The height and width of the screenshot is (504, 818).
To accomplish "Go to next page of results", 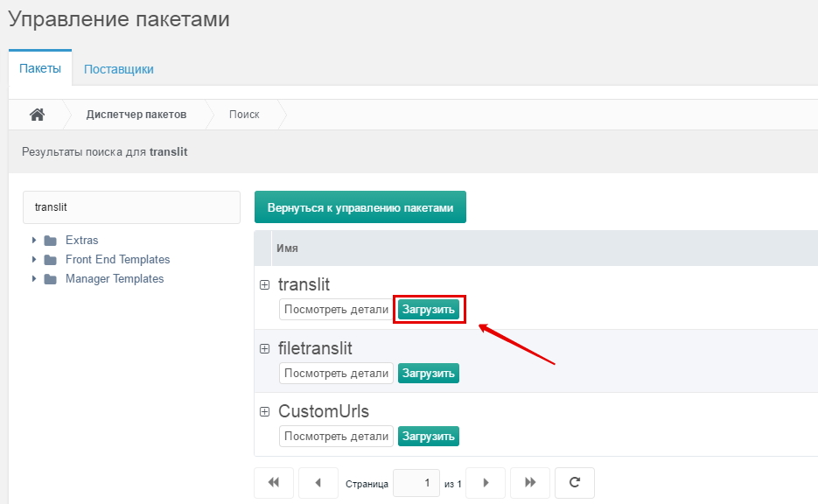I will [486, 483].
